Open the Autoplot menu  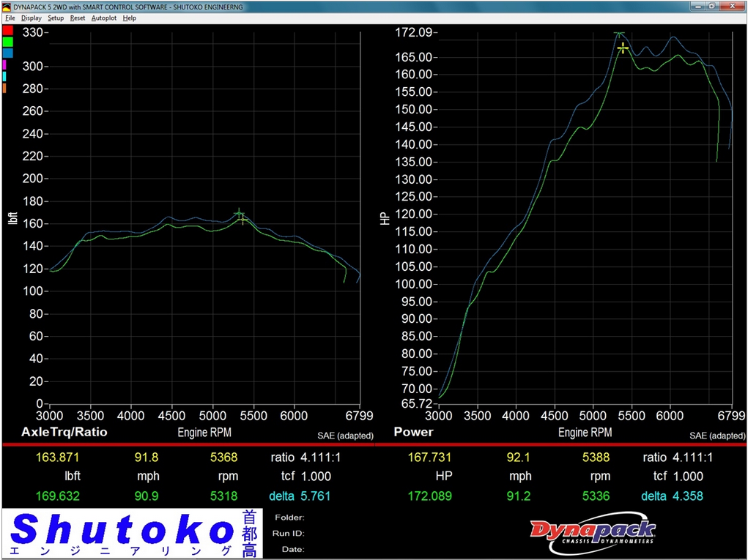pos(103,18)
